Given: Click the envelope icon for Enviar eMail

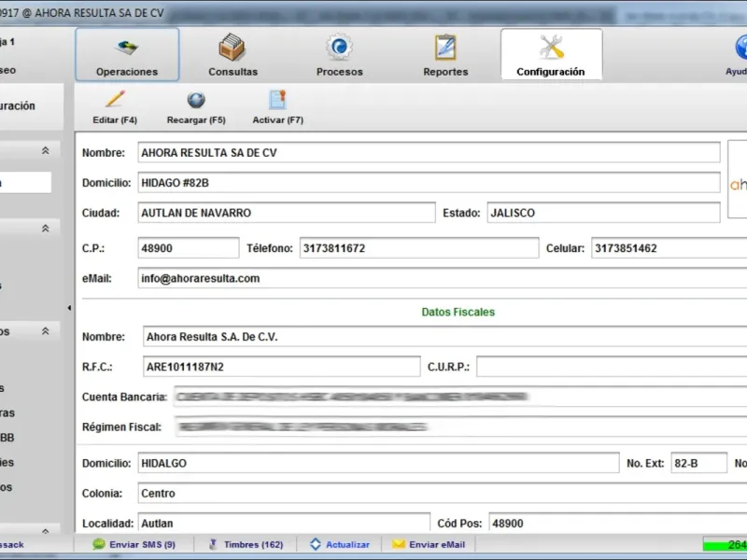Looking at the screenshot, I should click(399, 544).
